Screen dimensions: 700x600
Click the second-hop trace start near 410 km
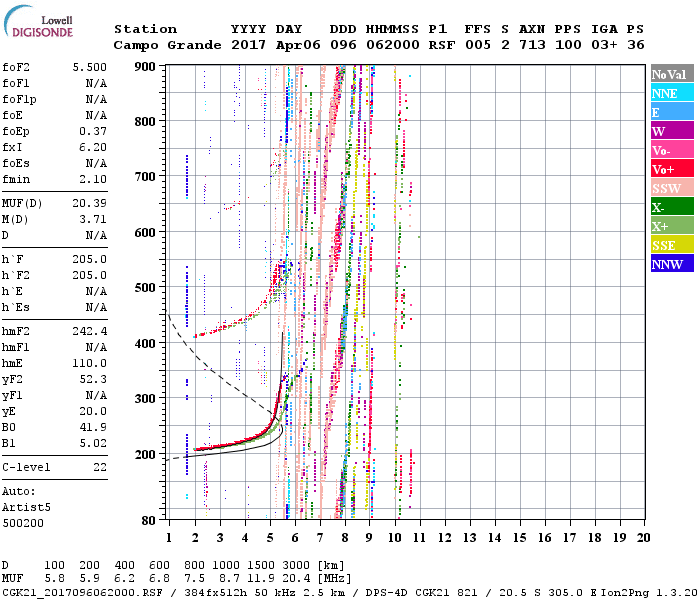196,336
